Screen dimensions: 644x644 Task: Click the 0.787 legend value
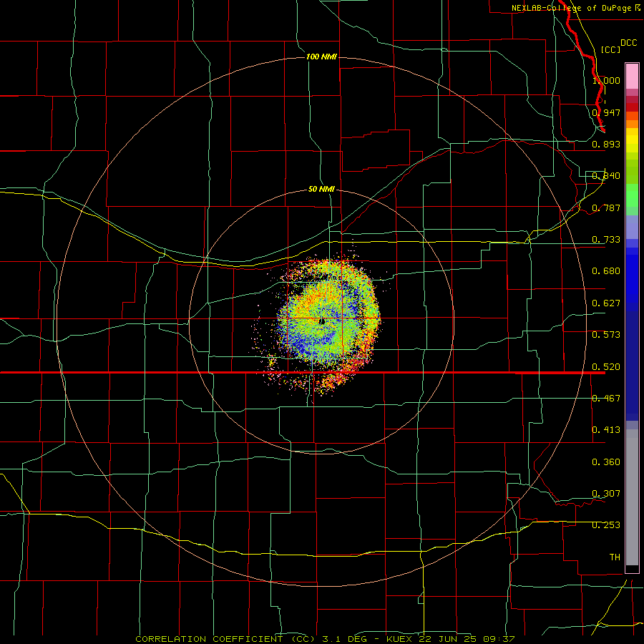pos(606,208)
